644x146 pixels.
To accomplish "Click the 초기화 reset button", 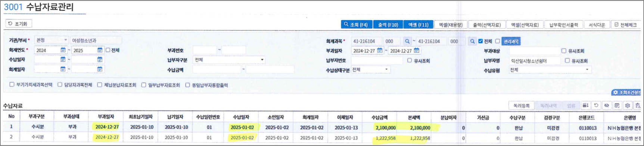I will (19, 23).
